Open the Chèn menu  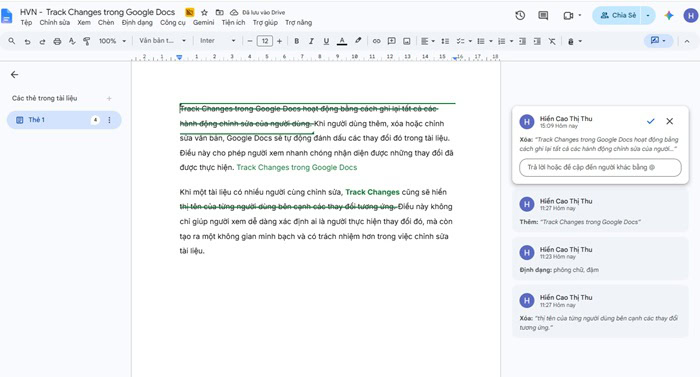tap(106, 23)
